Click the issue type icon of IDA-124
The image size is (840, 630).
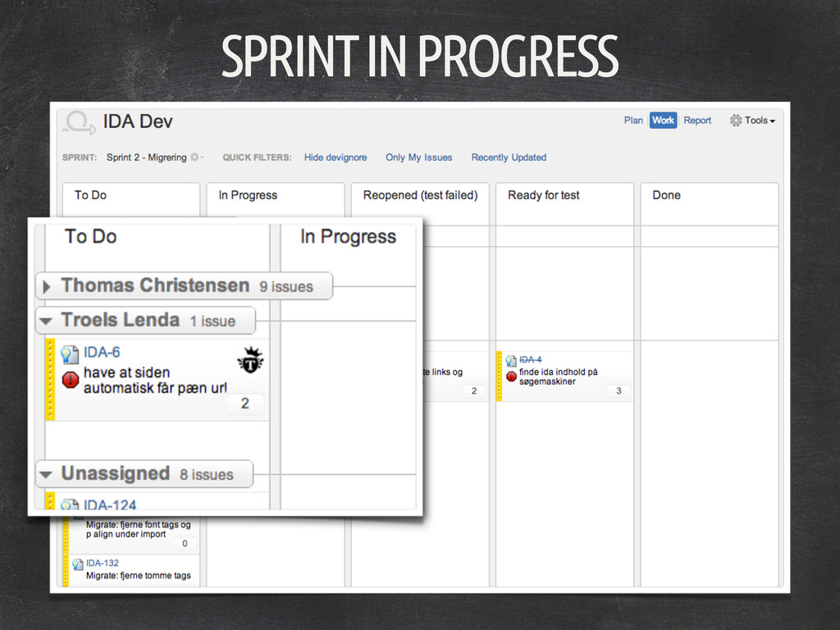[x=71, y=505]
